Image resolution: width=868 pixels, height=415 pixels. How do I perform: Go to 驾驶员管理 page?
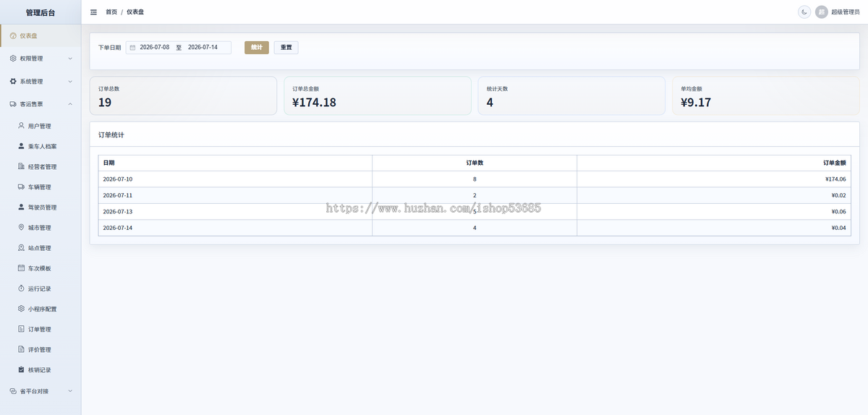[x=41, y=207]
